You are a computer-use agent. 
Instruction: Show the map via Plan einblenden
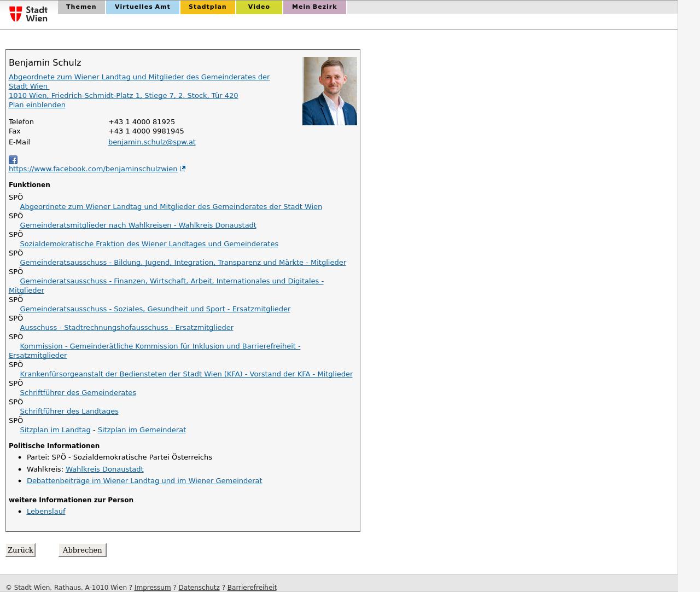tap(37, 105)
